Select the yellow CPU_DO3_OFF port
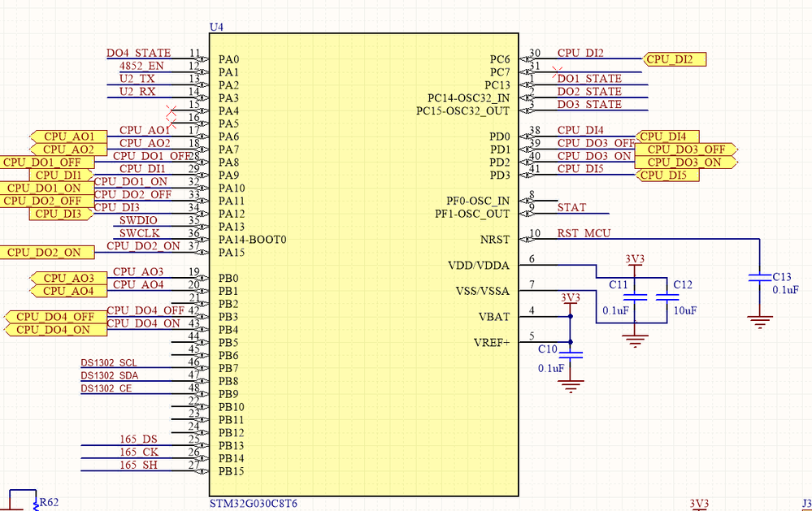The height and width of the screenshot is (511, 812). coord(686,149)
